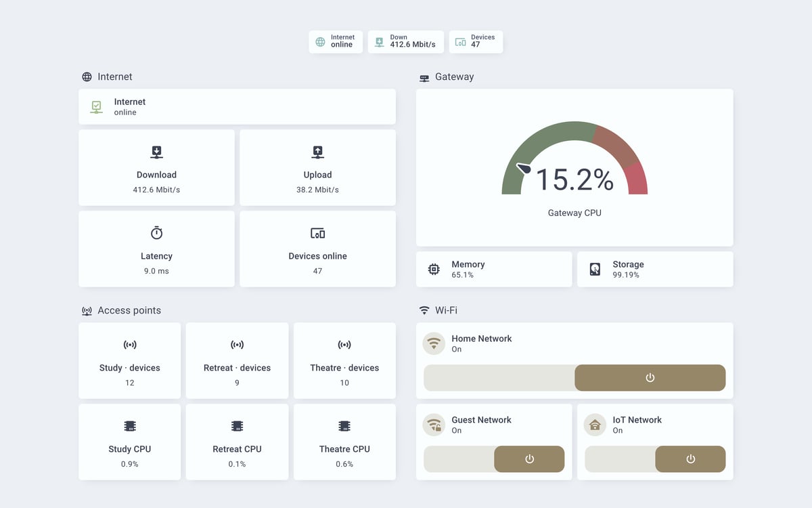Click the Download tile icon
This screenshot has width=812, height=508.
coord(156,152)
